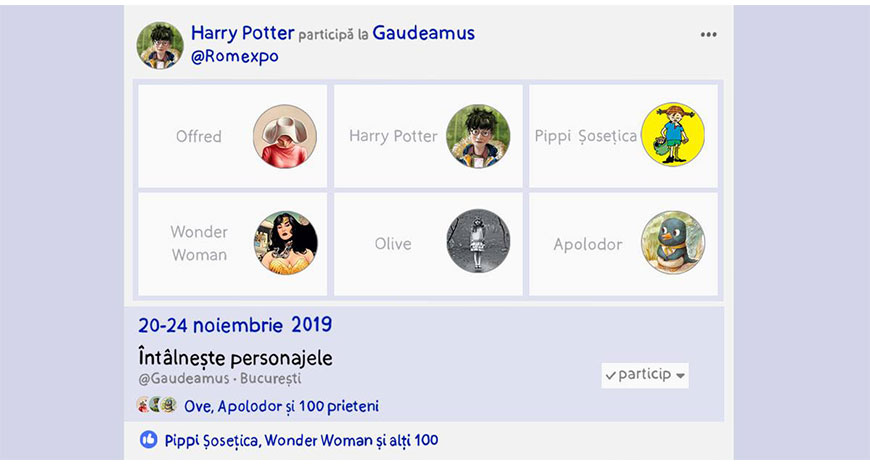Click the Wonder Woman character avatar
The height and width of the screenshot is (465, 870).
click(x=285, y=243)
